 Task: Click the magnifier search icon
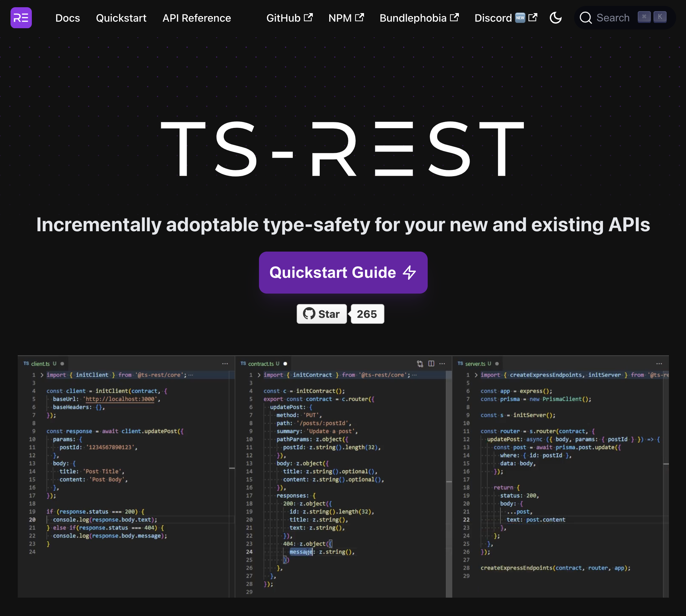click(x=586, y=18)
